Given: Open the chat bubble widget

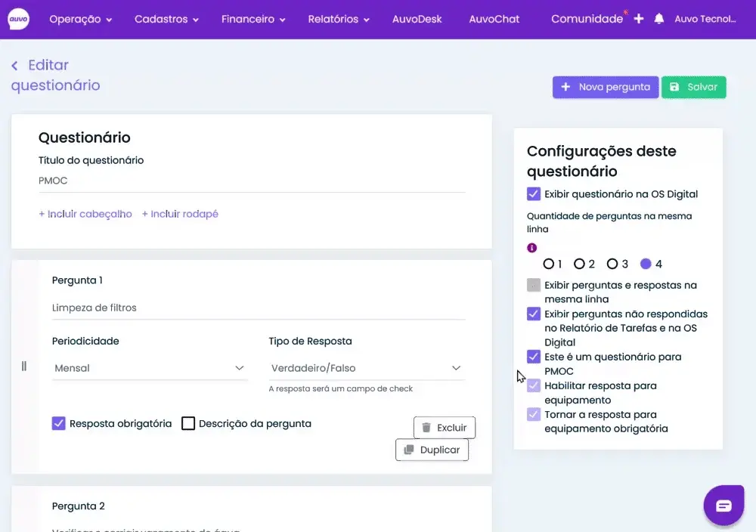Looking at the screenshot, I should pyautogui.click(x=723, y=506).
